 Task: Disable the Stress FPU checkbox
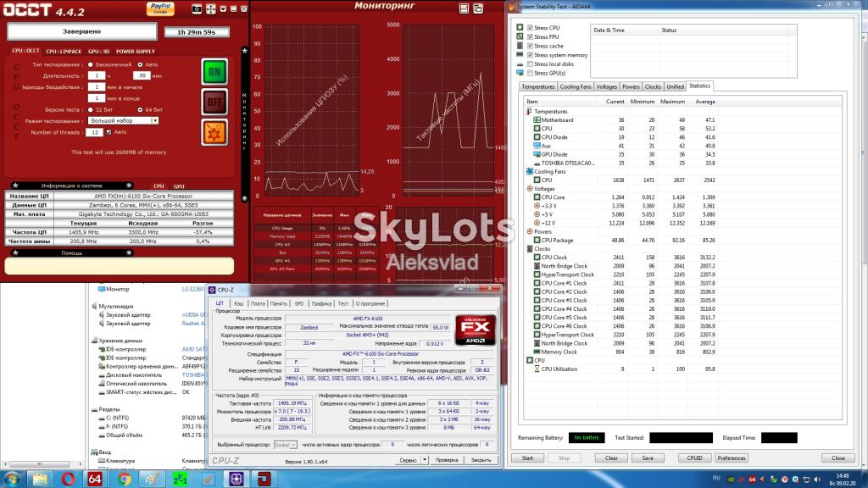(530, 36)
